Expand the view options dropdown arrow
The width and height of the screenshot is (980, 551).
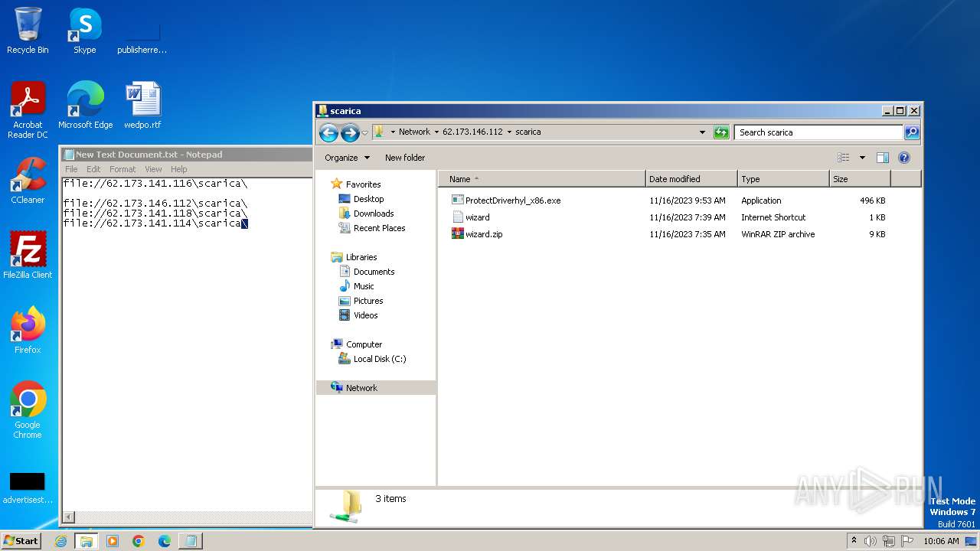click(862, 158)
